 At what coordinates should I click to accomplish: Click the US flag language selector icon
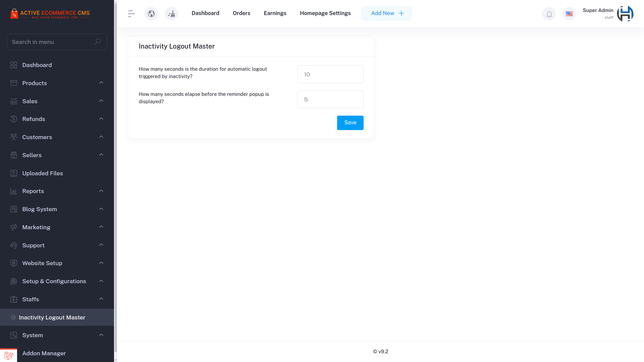click(x=569, y=14)
